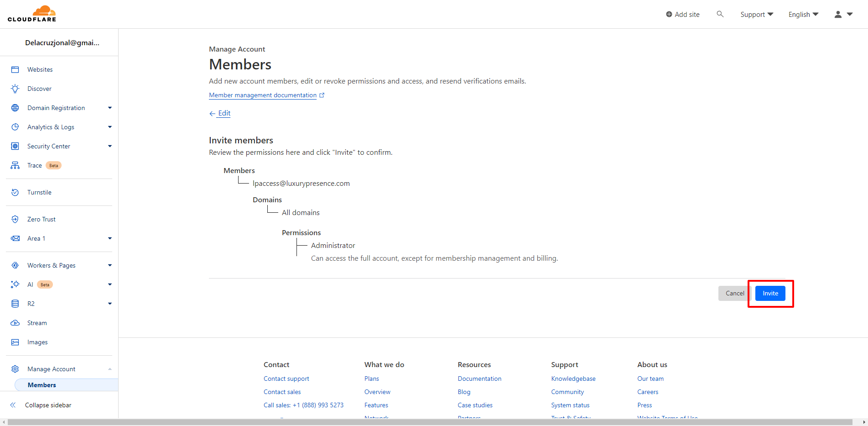Open the user profile dropdown
Image resolution: width=868 pixels, height=426 pixels.
(843, 15)
